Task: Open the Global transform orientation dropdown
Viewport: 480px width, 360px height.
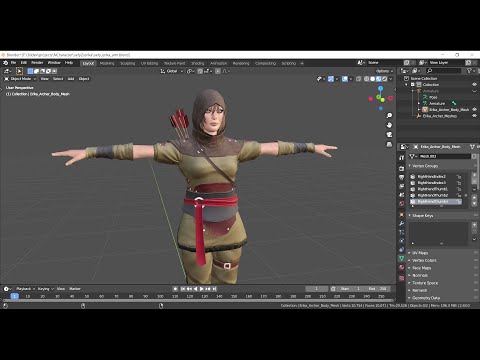Action: 172,71
